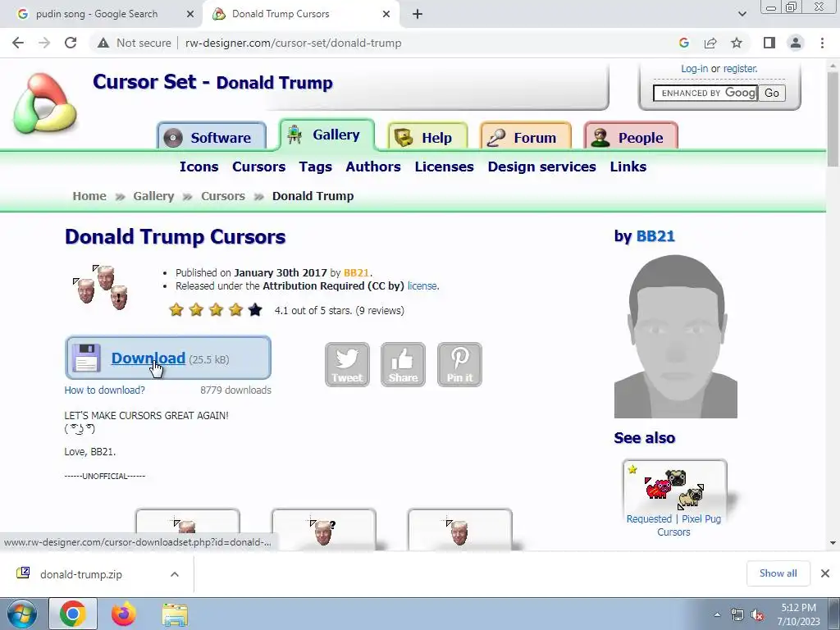Go to Icons in the gallery submenu
This screenshot has height=630, width=840.
coord(199,167)
